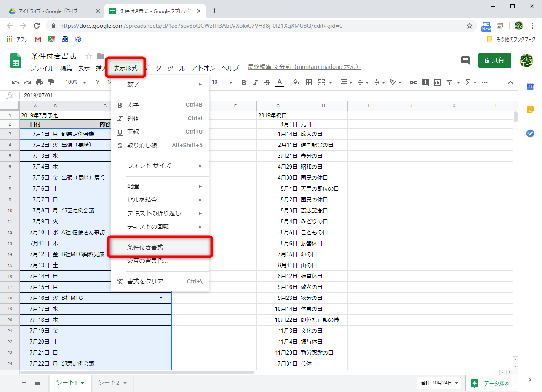Insert a comment
Screen dimensions: 542x392
pos(425,82)
